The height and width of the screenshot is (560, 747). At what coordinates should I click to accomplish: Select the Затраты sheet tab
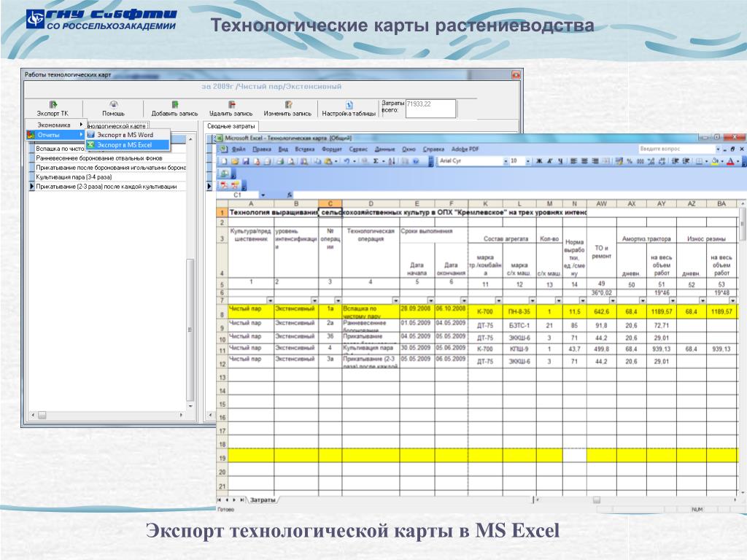coord(263,499)
